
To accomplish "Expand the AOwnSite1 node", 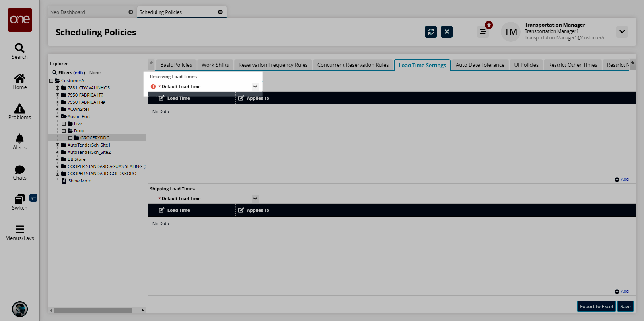I will (57, 109).
